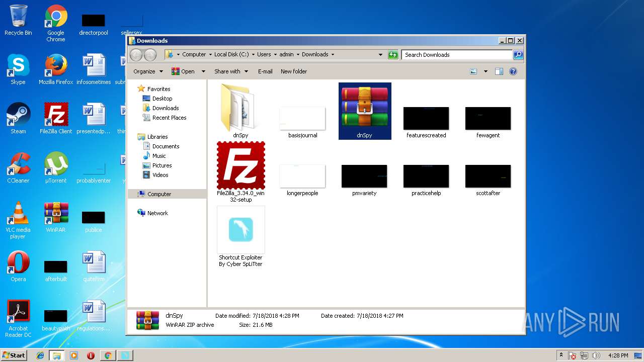Show hidden system tray icons
This screenshot has width=644, height=362.
tap(561, 355)
